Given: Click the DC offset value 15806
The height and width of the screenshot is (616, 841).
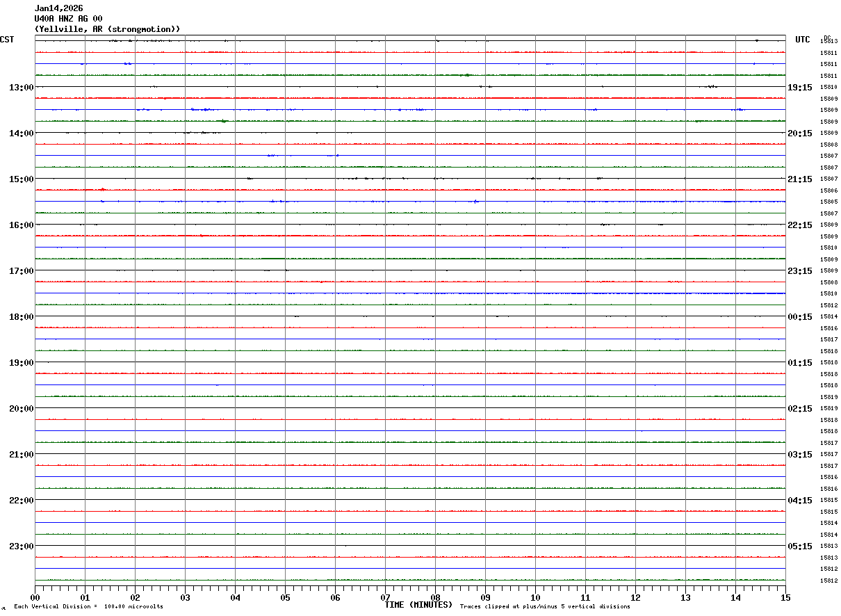Looking at the screenshot, I should point(828,191).
